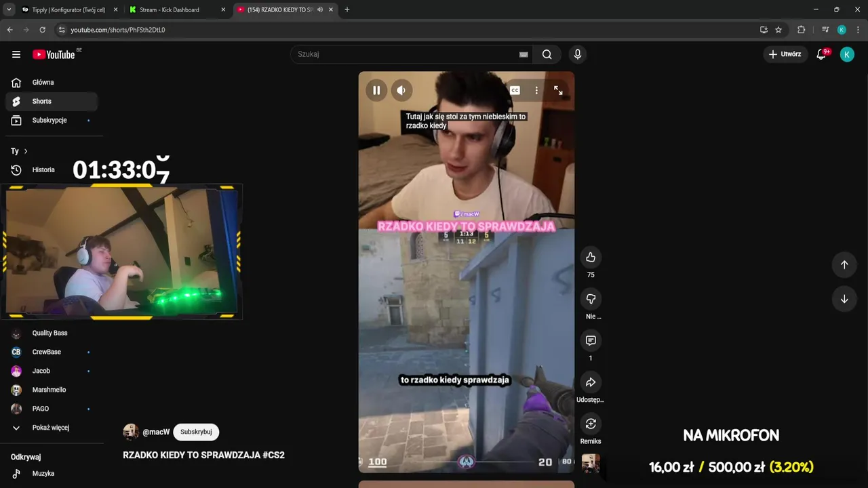Install app icon in address bar

pyautogui.click(x=764, y=30)
